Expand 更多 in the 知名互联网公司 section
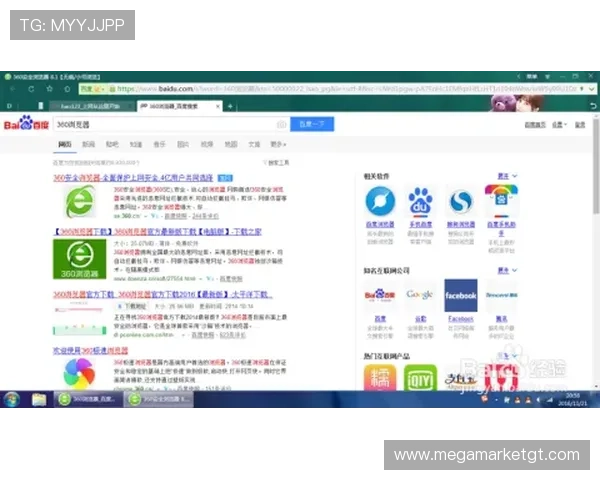 pos(507,270)
